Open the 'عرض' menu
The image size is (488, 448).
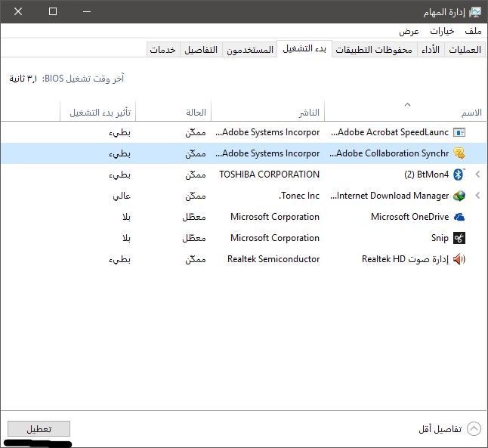409,31
